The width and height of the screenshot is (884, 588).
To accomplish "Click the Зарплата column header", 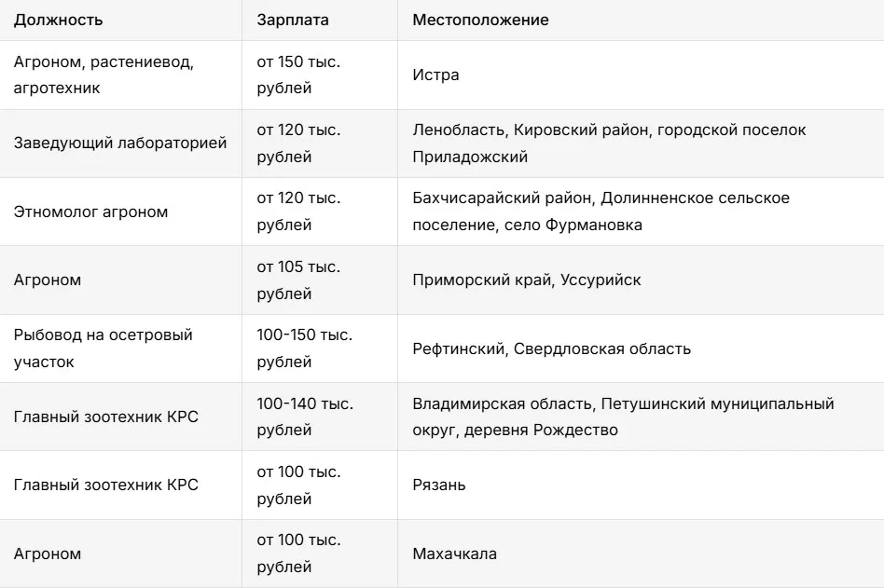I will pos(293,20).
